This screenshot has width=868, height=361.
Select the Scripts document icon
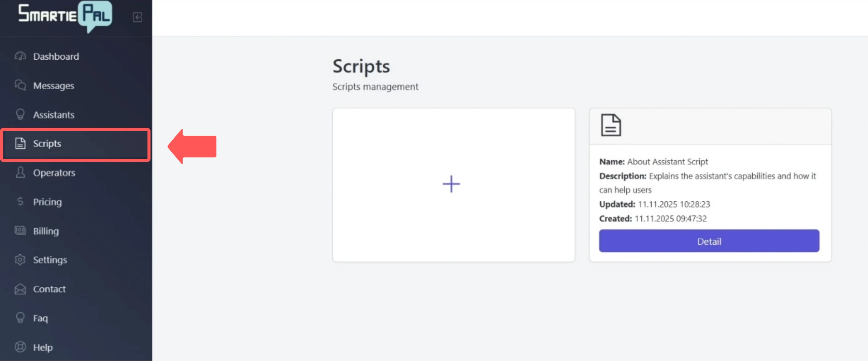20,144
